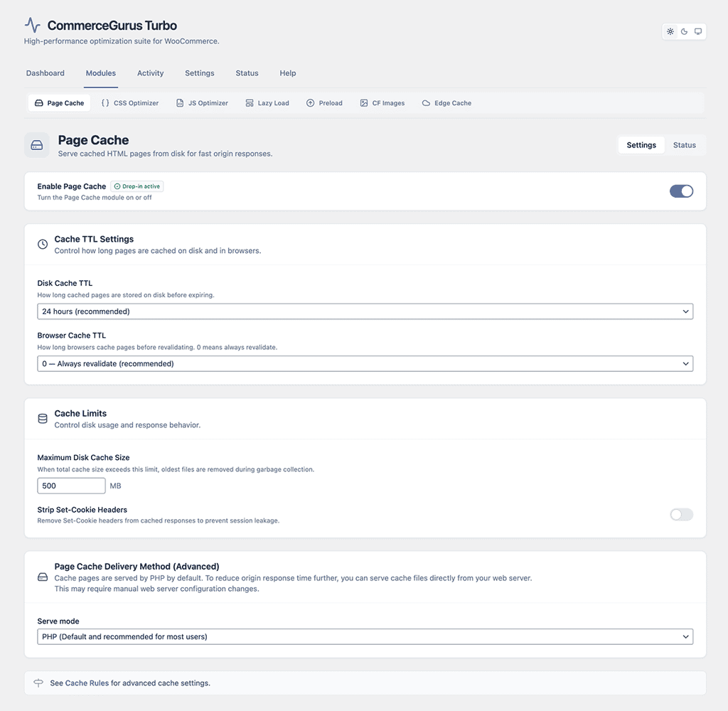Open the top Settings navigation tab

tap(200, 73)
